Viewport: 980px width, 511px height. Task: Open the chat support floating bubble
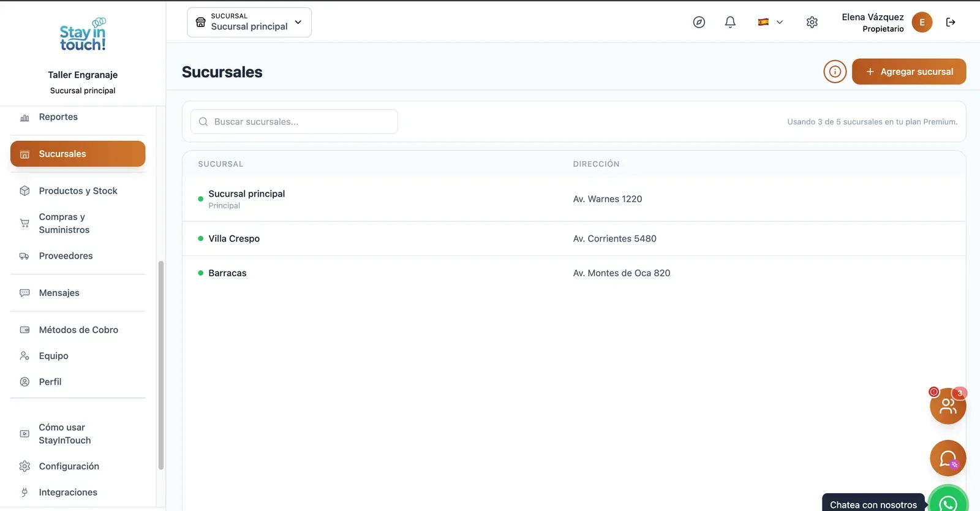tap(948, 458)
